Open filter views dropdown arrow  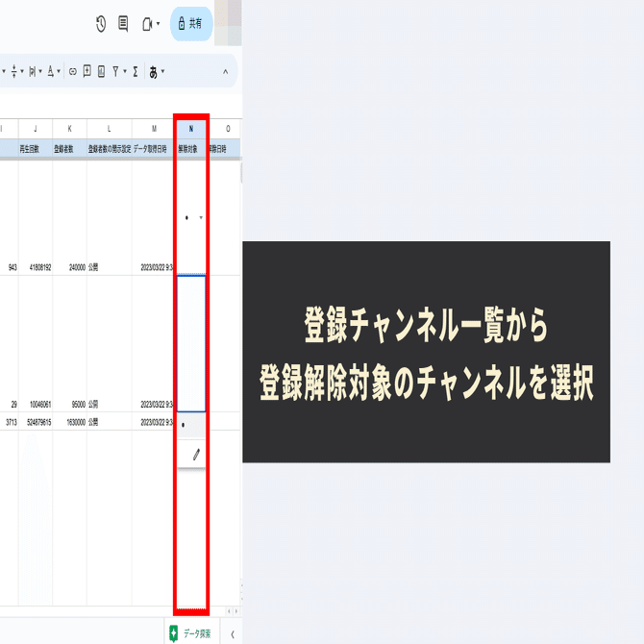click(125, 71)
